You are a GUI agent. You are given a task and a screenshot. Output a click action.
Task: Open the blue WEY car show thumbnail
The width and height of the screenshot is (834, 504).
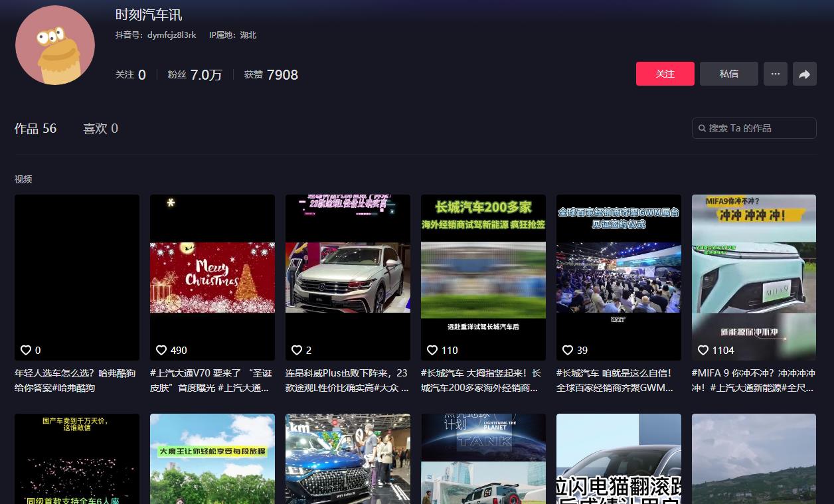click(x=348, y=459)
